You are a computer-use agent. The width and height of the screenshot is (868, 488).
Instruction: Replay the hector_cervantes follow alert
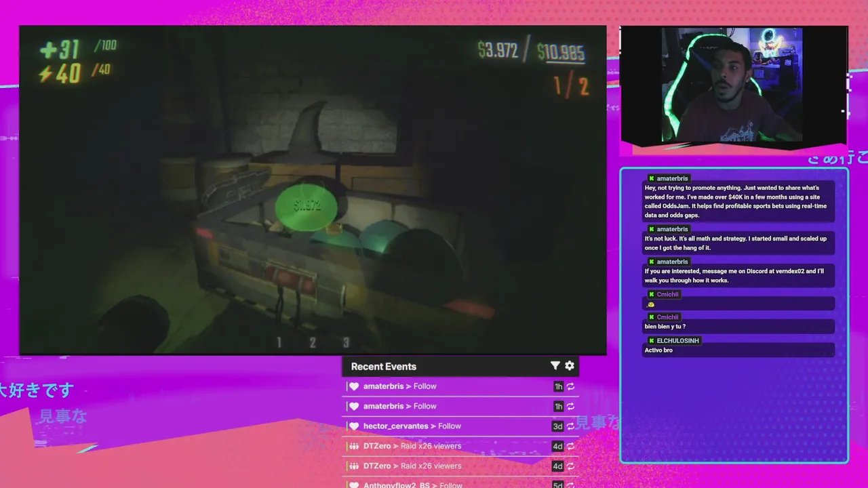point(571,426)
